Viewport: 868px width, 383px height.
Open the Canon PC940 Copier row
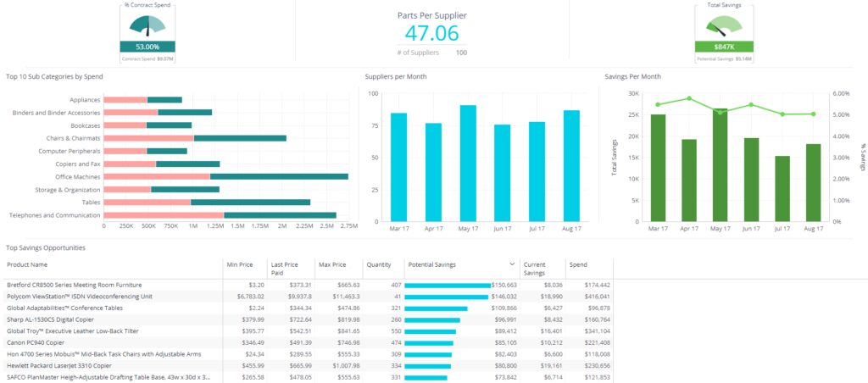click(x=38, y=343)
